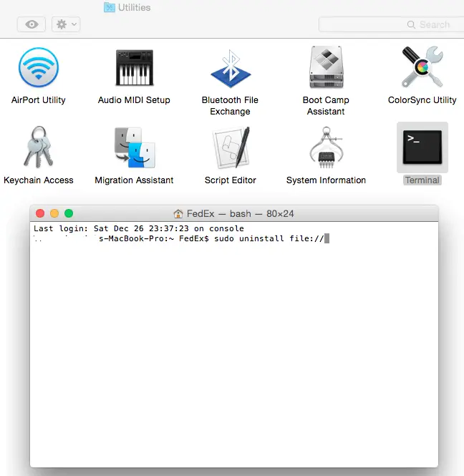The width and height of the screenshot is (464, 476).
Task: Click the 'Migration Assistant' label
Action: click(x=134, y=180)
